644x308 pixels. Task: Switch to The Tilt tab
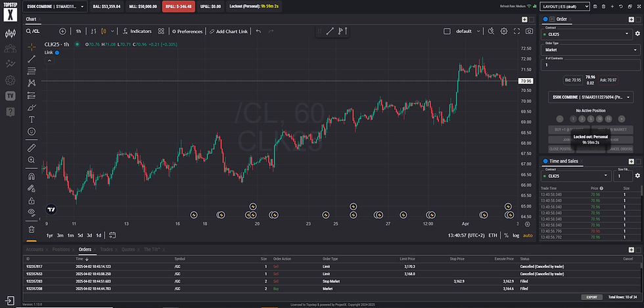coord(151,250)
